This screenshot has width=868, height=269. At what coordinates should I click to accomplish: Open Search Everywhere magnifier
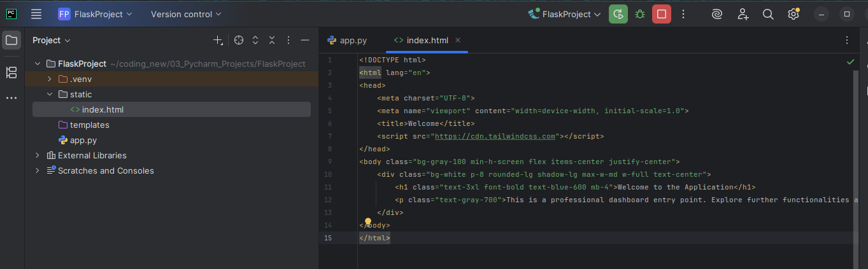[768, 14]
